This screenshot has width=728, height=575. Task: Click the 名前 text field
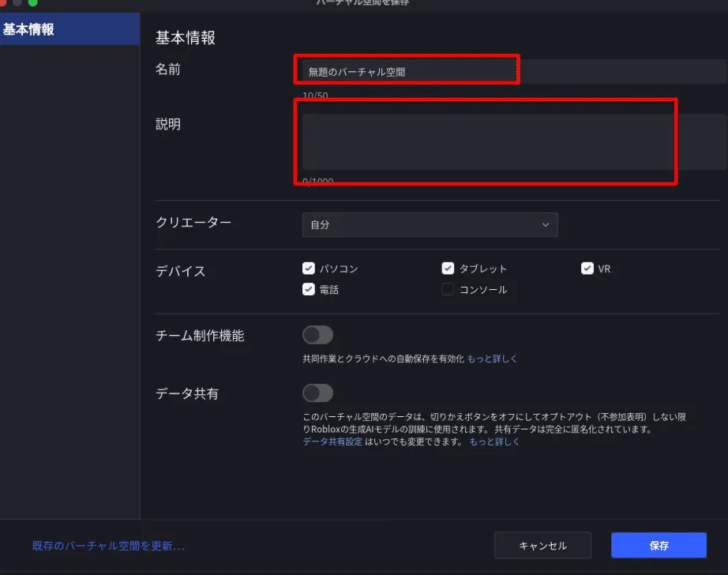point(407,71)
